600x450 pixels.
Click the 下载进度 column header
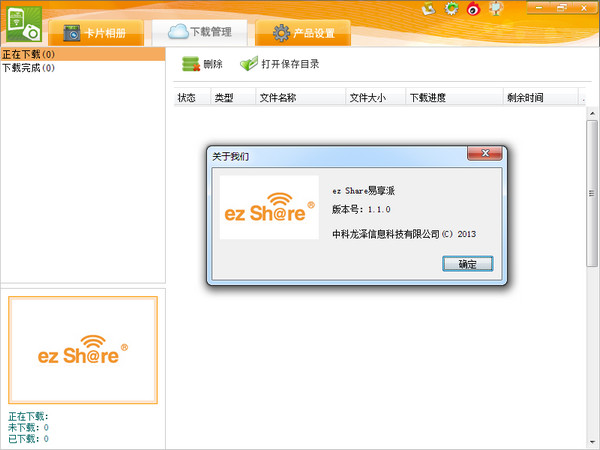coord(454,98)
